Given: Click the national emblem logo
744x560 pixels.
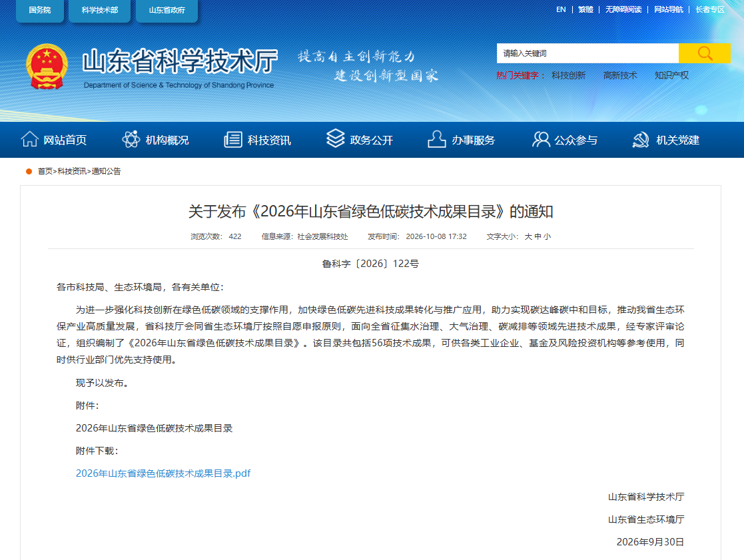Looking at the screenshot, I should (47, 67).
